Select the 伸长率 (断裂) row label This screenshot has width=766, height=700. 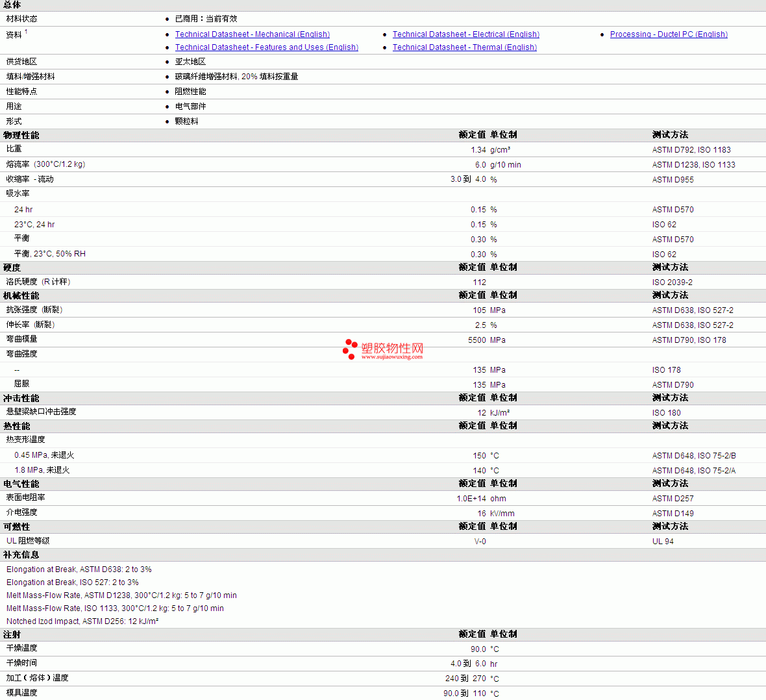click(31, 325)
